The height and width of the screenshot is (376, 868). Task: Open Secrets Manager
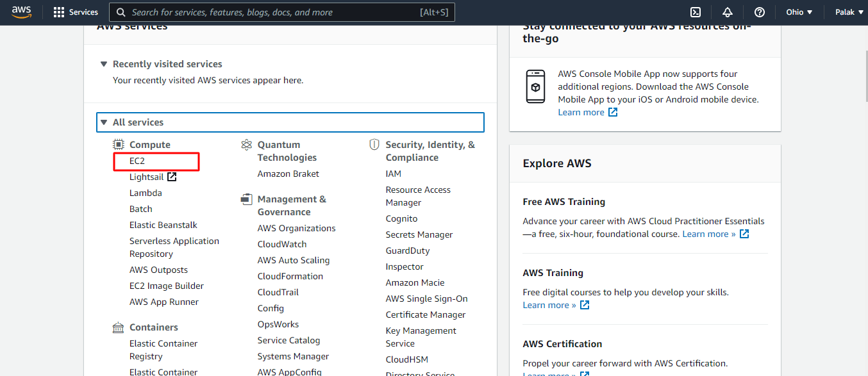[x=419, y=234]
